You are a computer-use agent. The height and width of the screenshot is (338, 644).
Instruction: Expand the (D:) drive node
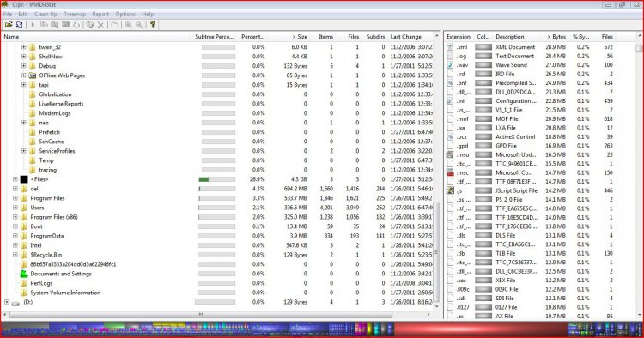7,302
